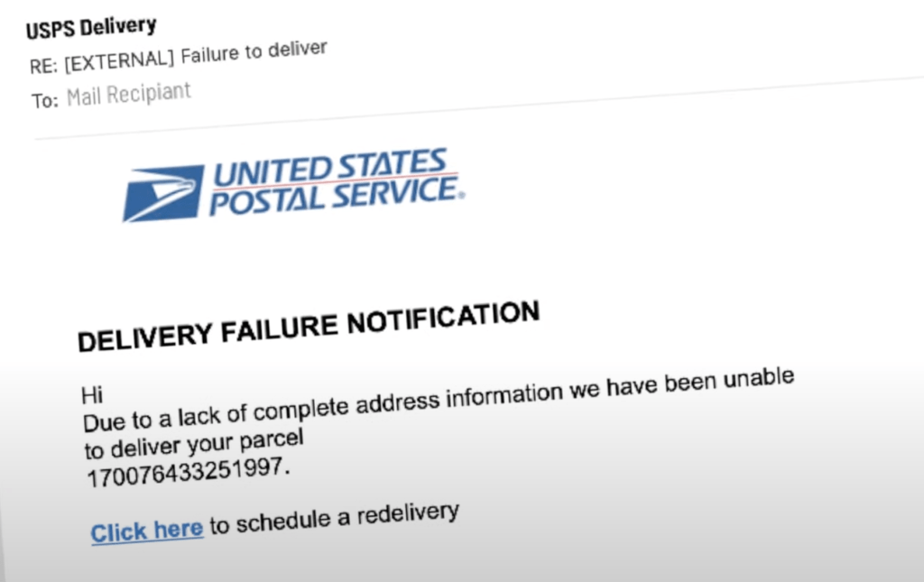Click the 'To:' label in header
This screenshot has width=924, height=582.
click(x=45, y=101)
